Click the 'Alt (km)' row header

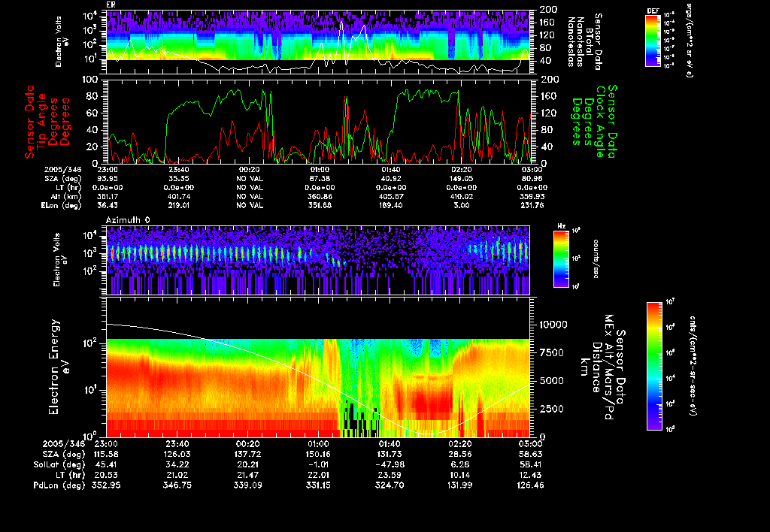(x=66, y=197)
